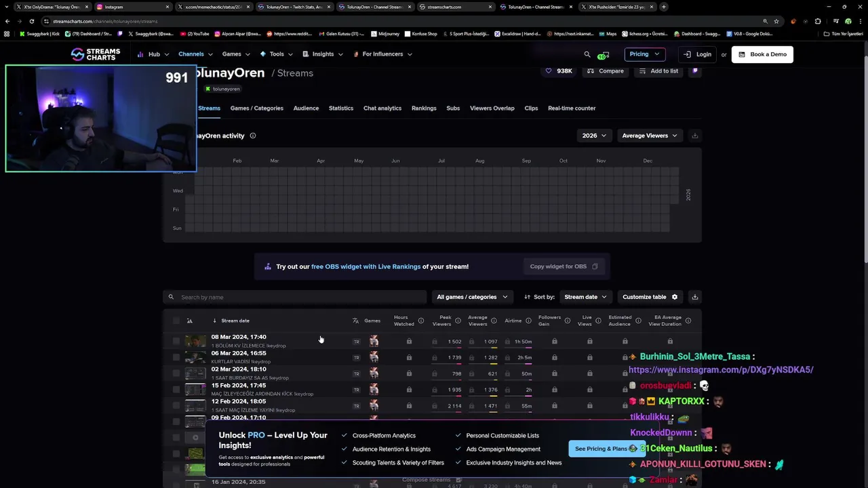Viewport: 868px width, 488px height.
Task: Click the Hours Watched info icon
Action: click(x=421, y=321)
